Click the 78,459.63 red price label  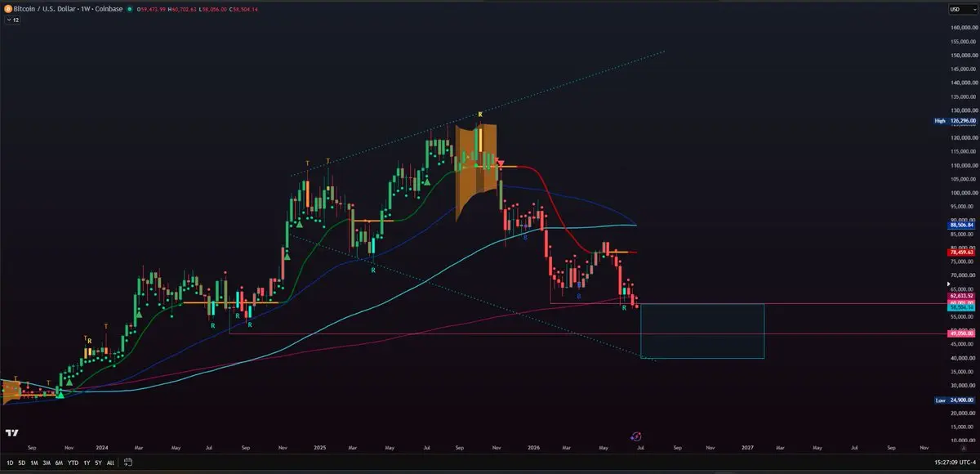click(x=962, y=252)
